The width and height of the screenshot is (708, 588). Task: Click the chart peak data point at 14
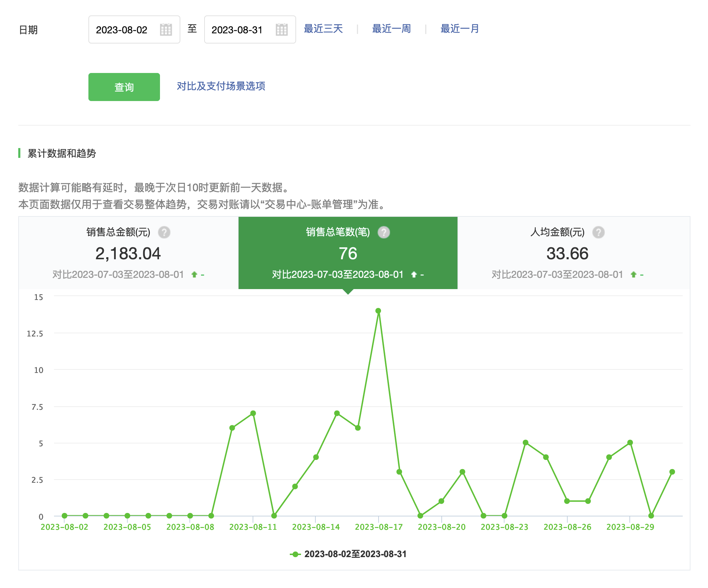[x=378, y=311]
